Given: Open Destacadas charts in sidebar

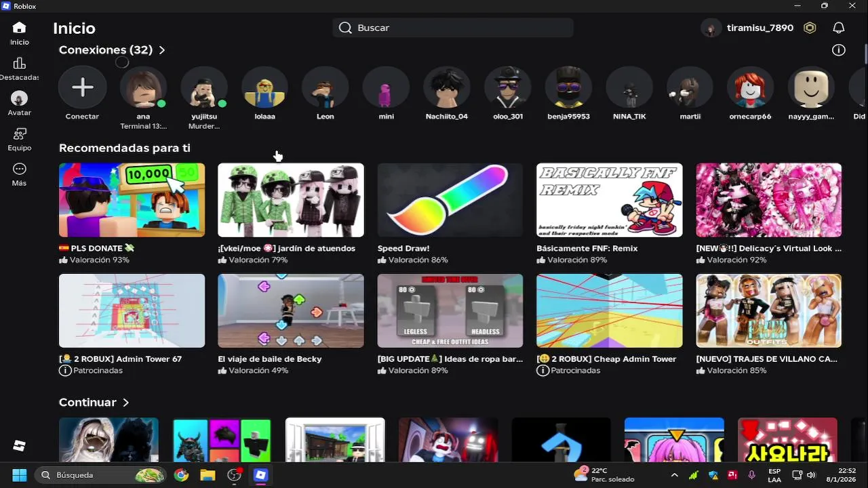Looking at the screenshot, I should tap(19, 63).
